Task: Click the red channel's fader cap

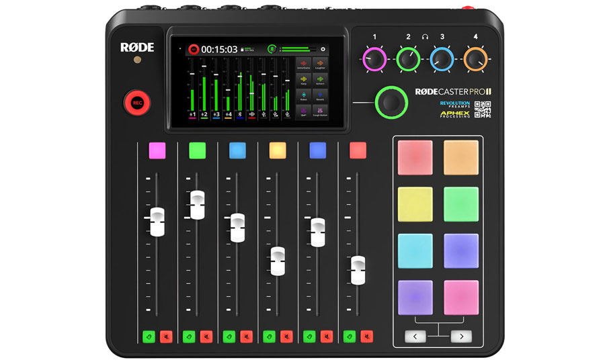Action: tap(358, 270)
